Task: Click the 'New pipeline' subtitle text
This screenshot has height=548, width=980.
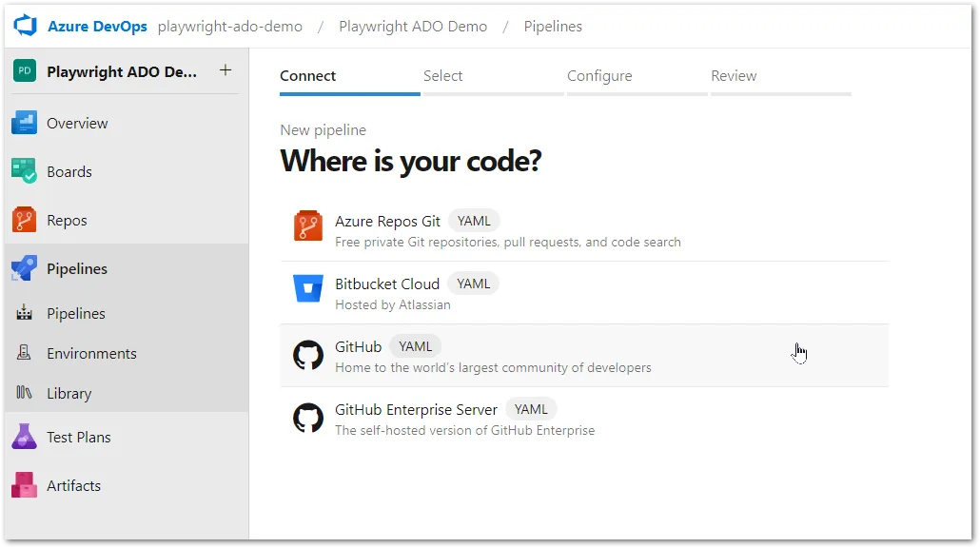Action: coord(323,130)
